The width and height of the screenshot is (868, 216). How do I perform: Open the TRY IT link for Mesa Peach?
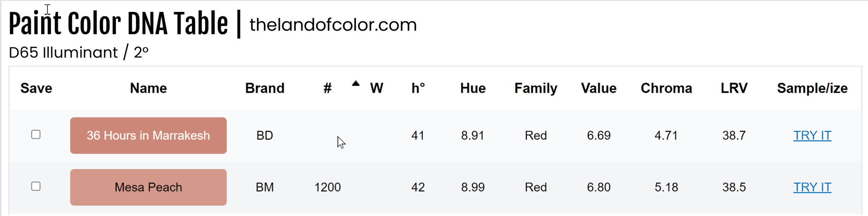[x=812, y=187]
